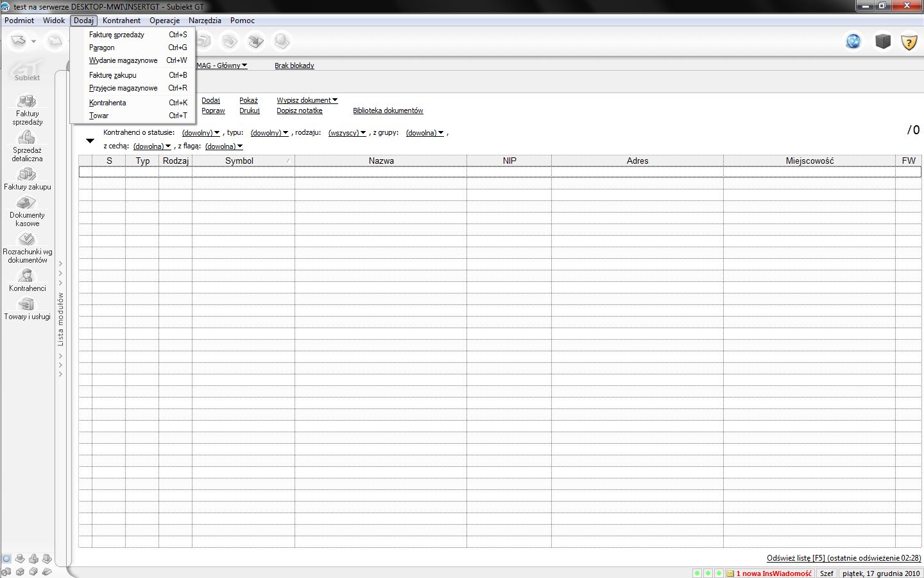This screenshot has height=578, width=924.
Task: Click the Dopisz notatkę link
Action: [300, 110]
